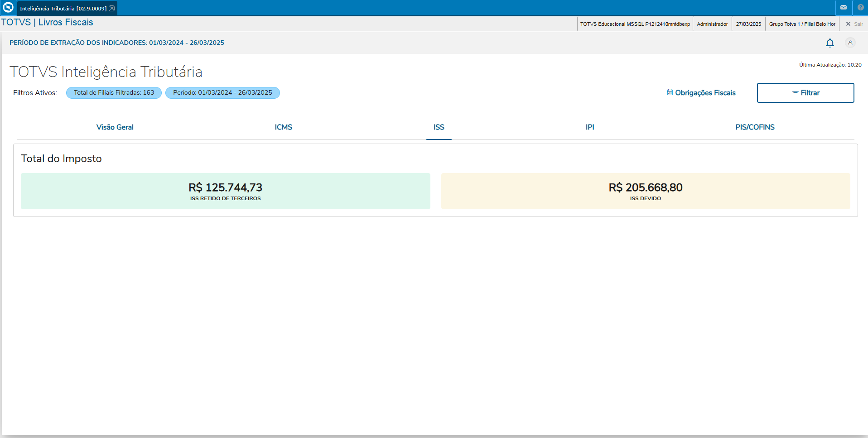This screenshot has width=868, height=438.
Task: Click the TOTVS logo icon
Action: pyautogui.click(x=8, y=8)
